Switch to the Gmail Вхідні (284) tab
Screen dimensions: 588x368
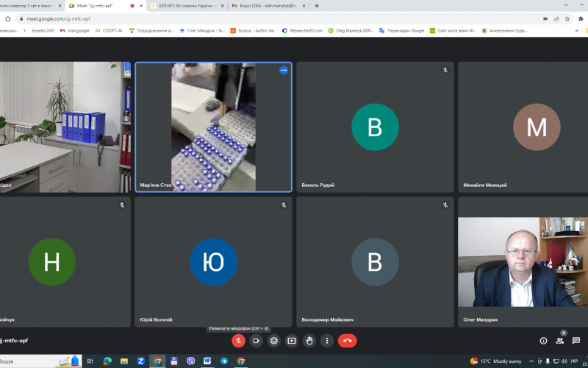coord(268,6)
